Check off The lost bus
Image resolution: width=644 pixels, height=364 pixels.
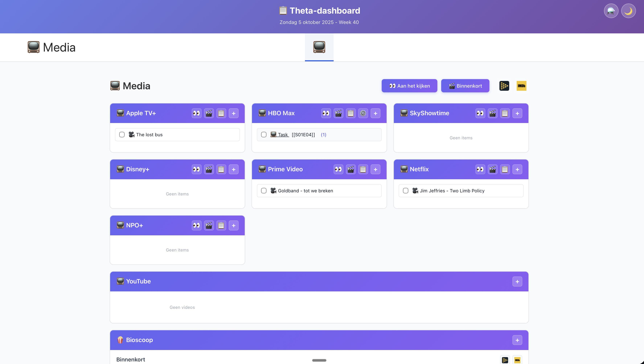(x=122, y=134)
